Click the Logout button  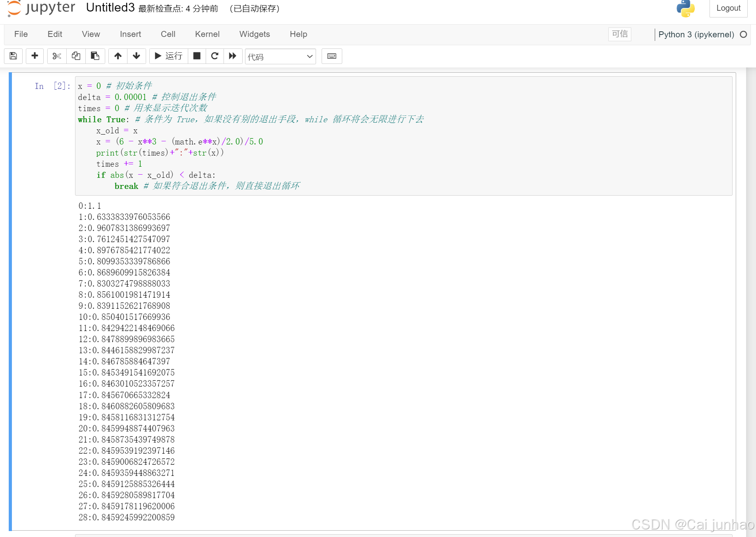(x=728, y=8)
